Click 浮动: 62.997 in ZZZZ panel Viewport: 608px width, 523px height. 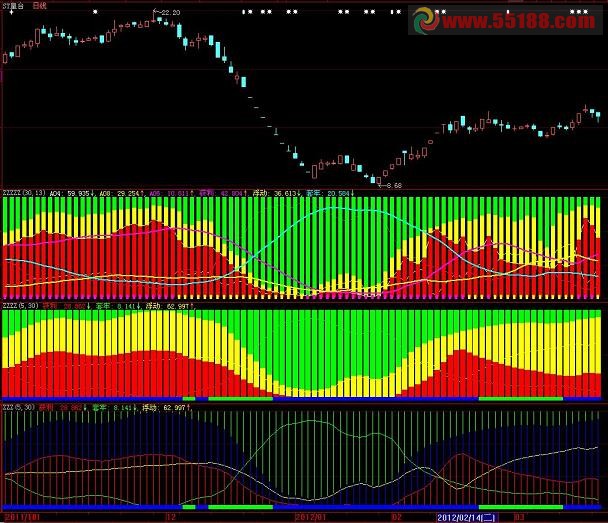coord(169,306)
